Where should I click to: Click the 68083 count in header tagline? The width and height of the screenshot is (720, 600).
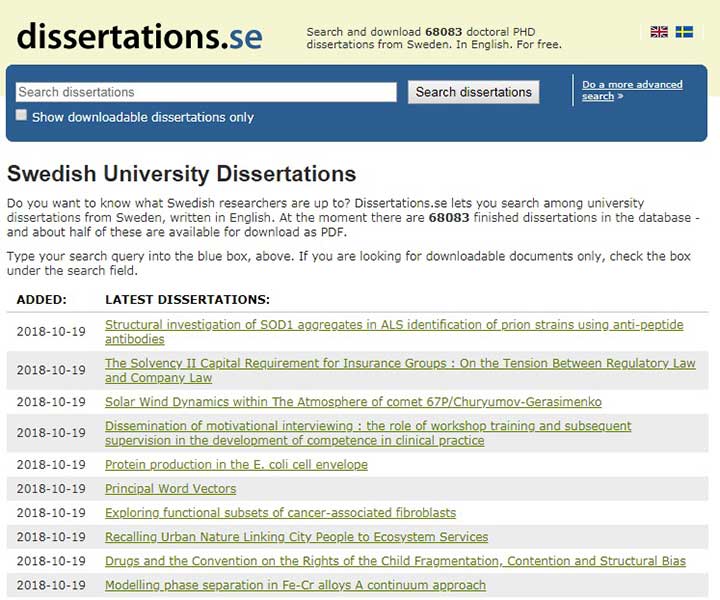pos(443,32)
